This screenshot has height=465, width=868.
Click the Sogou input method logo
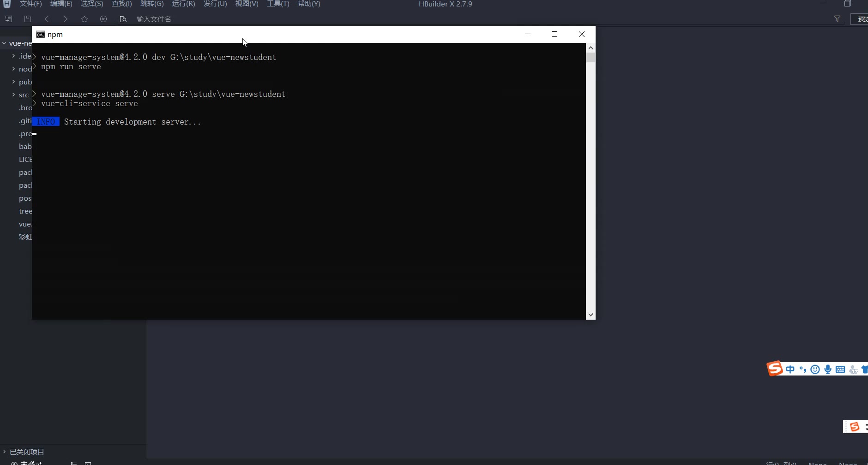pos(775,368)
